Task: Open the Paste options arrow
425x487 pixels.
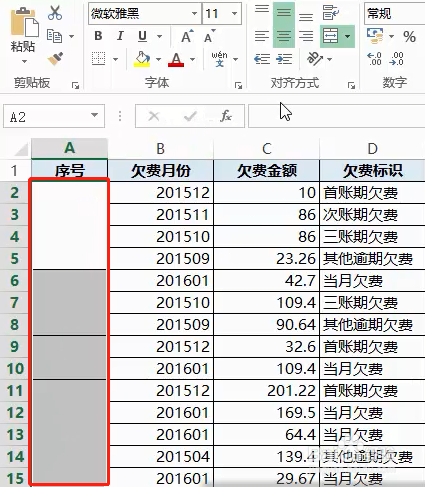Action: [x=24, y=61]
